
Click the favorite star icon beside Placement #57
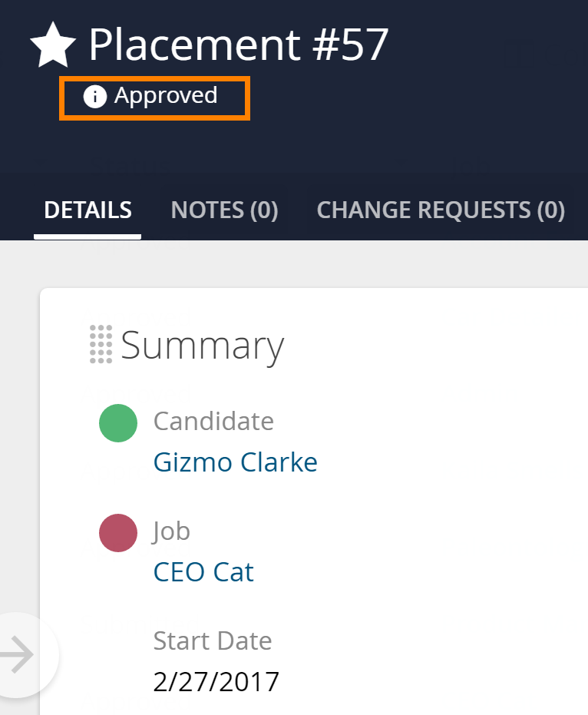click(x=53, y=45)
